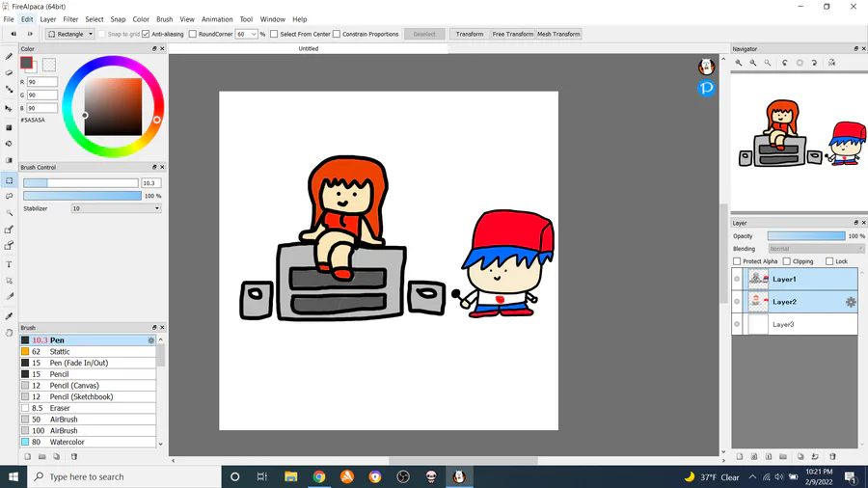The width and height of the screenshot is (868, 488).
Task: Adjust the brush size slider
Action: coord(81,183)
